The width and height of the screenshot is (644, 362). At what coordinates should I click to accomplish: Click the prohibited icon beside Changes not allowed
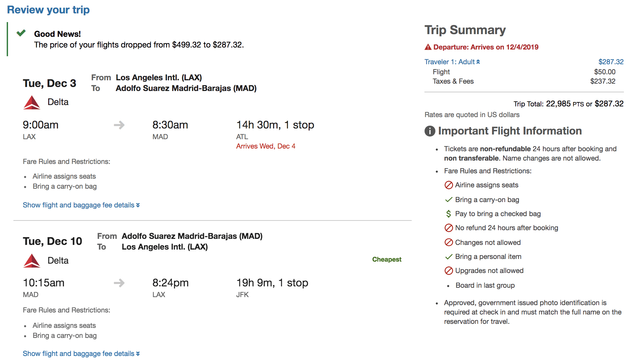coord(449,242)
